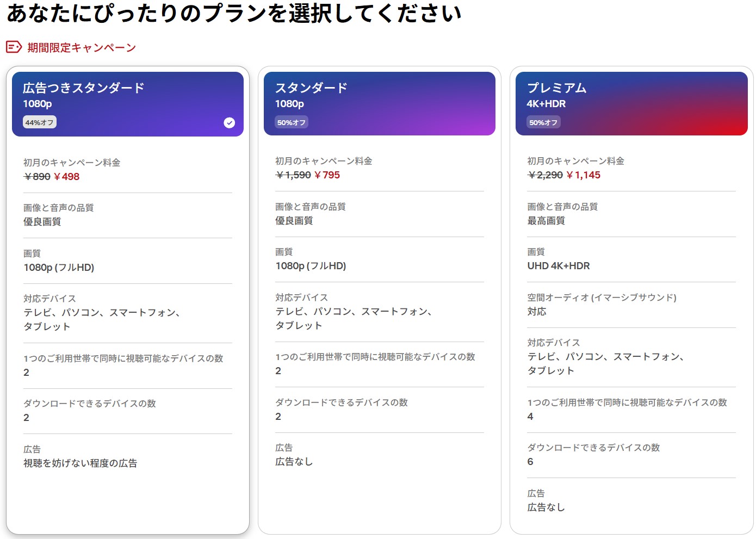Click the struck-through ¥2,290 price
This screenshot has height=539, width=756.
pyautogui.click(x=545, y=175)
